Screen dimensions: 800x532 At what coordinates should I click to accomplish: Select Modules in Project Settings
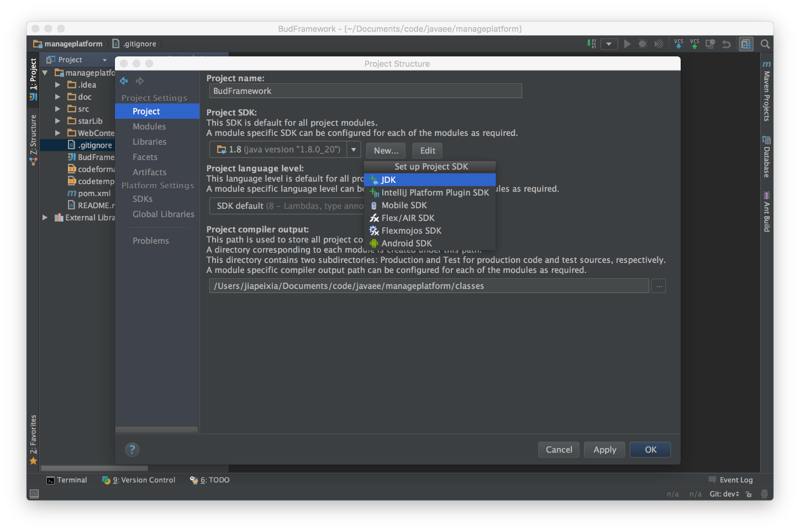pos(149,127)
